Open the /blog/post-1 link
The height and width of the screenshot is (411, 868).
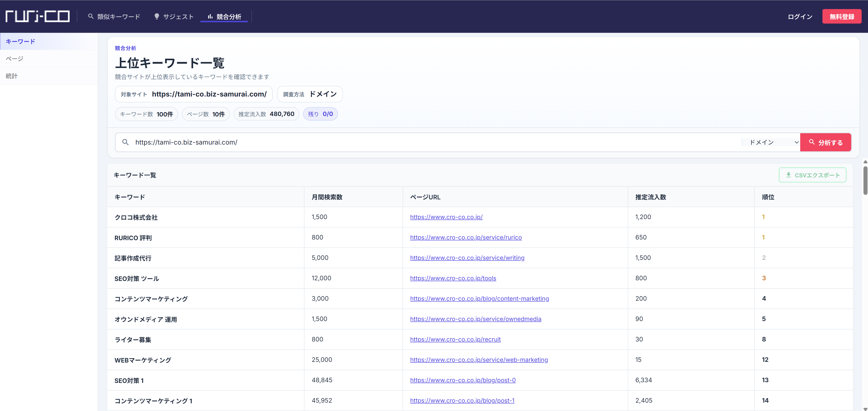coord(462,401)
